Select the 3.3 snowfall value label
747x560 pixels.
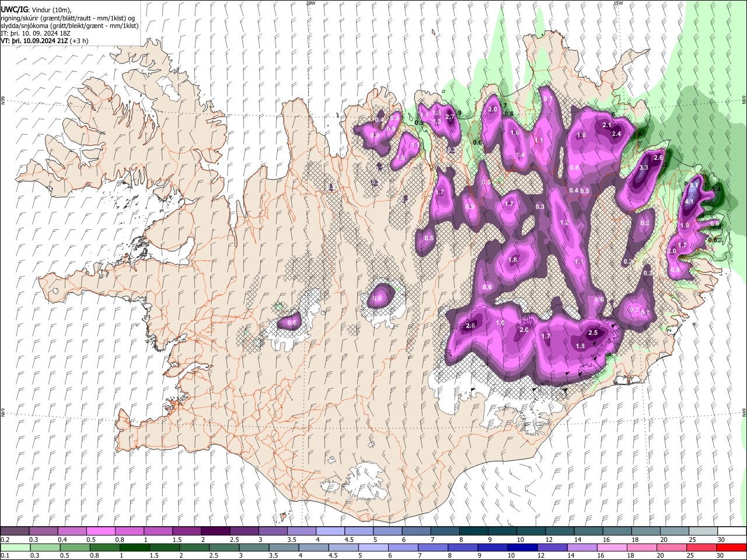[644, 167]
